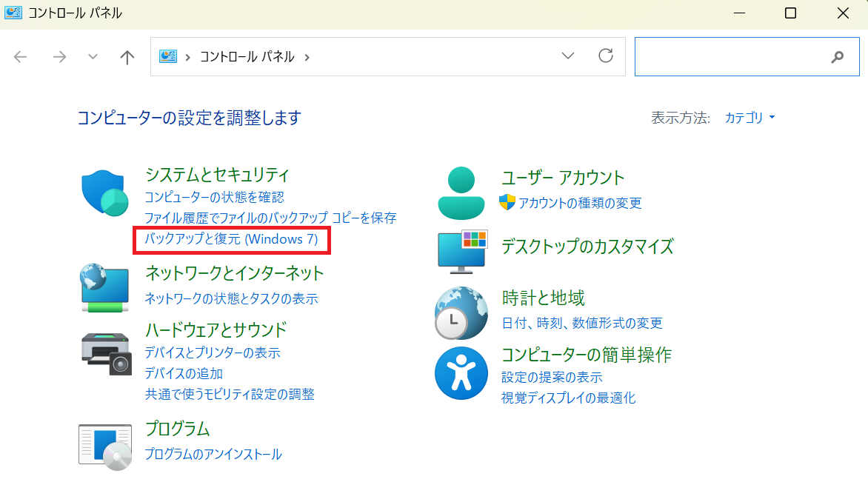
Task: Click the Ease of Access icon
Action: click(x=461, y=372)
